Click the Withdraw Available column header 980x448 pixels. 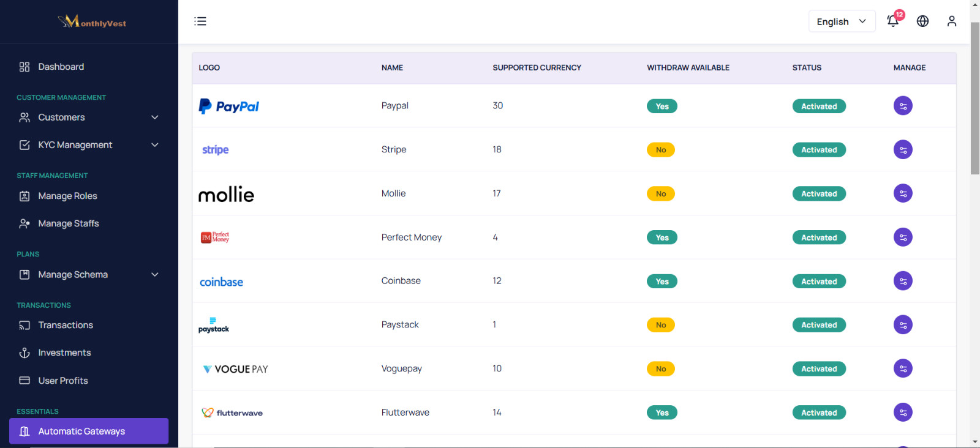tap(688, 68)
